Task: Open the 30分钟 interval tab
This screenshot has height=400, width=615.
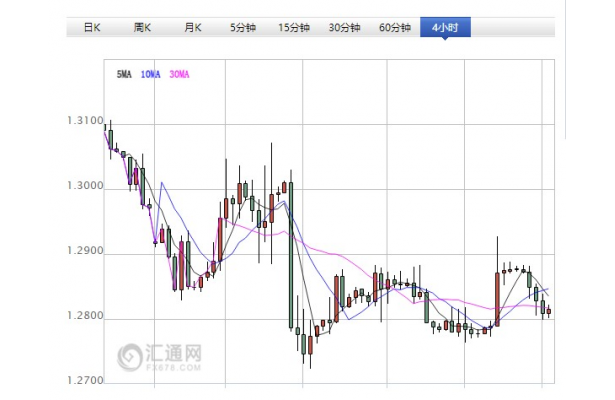Action: [344, 27]
